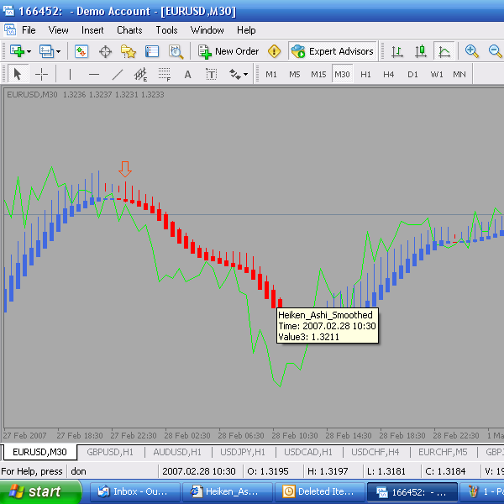The height and width of the screenshot is (504, 504).
Task: Select the trendline drawing tool
Action: pos(117,74)
